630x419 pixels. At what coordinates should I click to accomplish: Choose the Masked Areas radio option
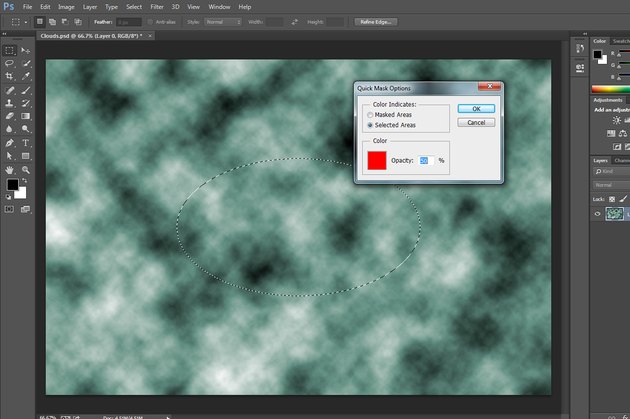pyautogui.click(x=370, y=115)
